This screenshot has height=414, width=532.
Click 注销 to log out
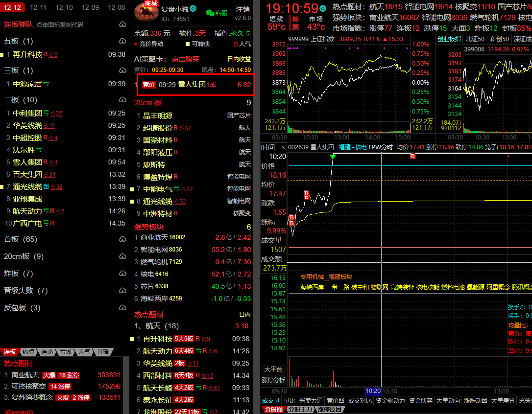point(242,9)
